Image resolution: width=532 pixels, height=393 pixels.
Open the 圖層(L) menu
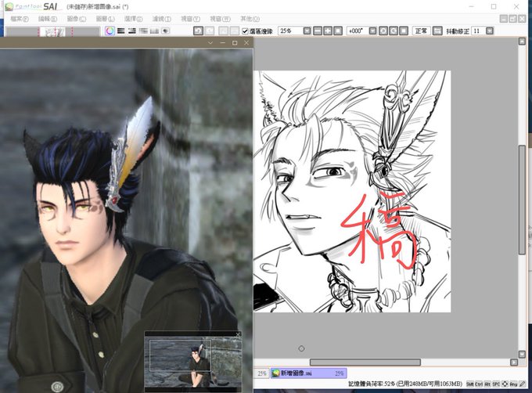click(105, 19)
